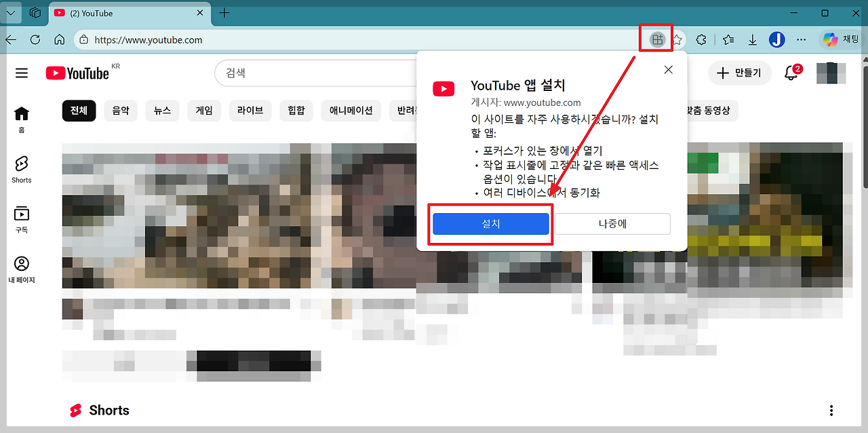The image size is (868, 433).
Task: Open the app install icon in address bar
Action: 656,40
